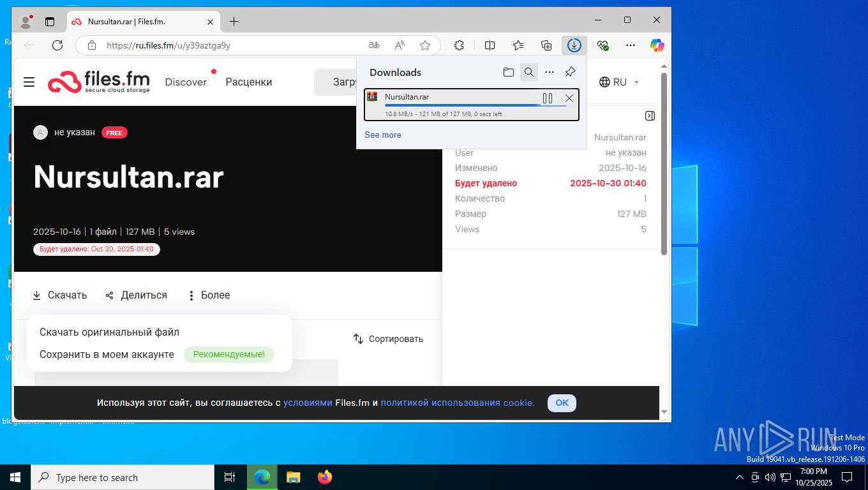Open the notification center icon

click(x=847, y=477)
